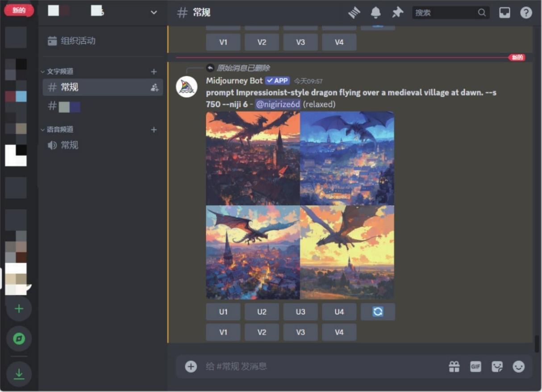The height and width of the screenshot is (392, 542).
Task: Click the notification bell icon
Action: (376, 12)
